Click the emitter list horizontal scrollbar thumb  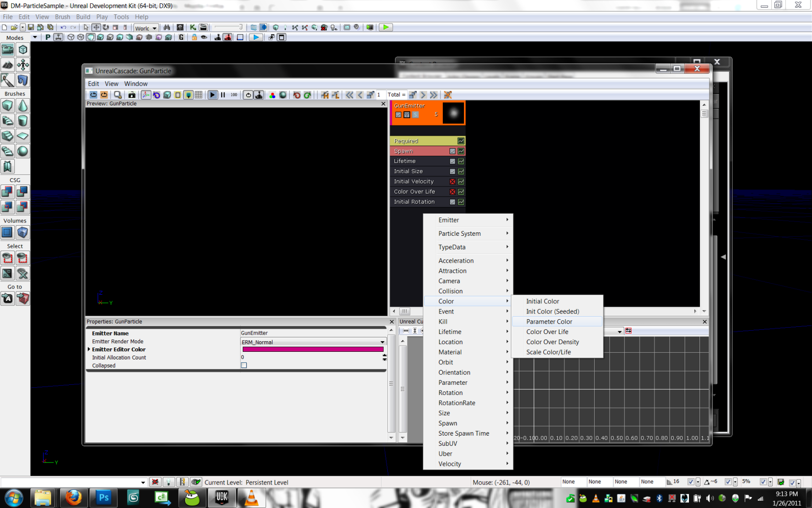click(x=405, y=311)
